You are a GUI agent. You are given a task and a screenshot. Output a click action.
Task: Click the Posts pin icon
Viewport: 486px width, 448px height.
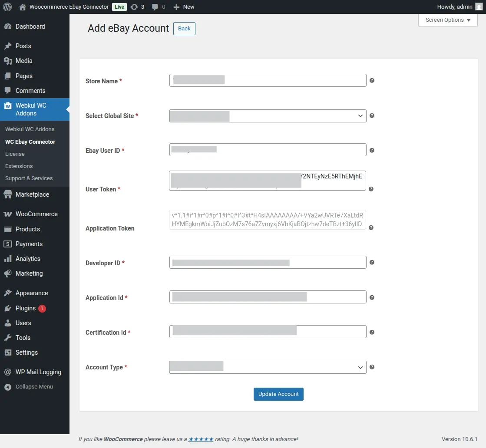(x=8, y=46)
